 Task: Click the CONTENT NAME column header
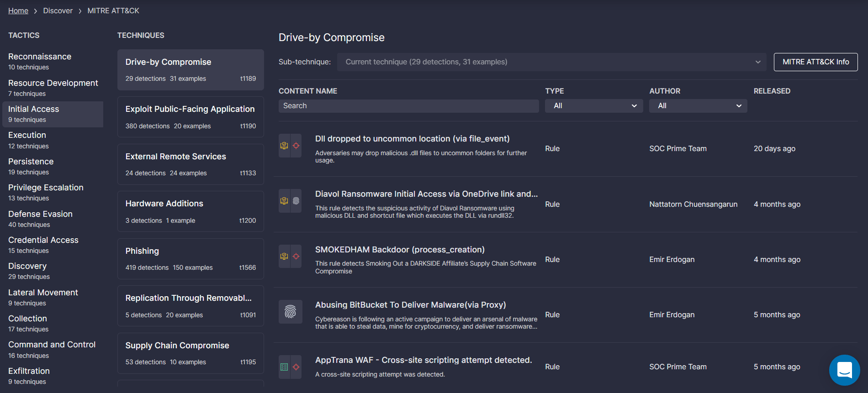click(308, 91)
